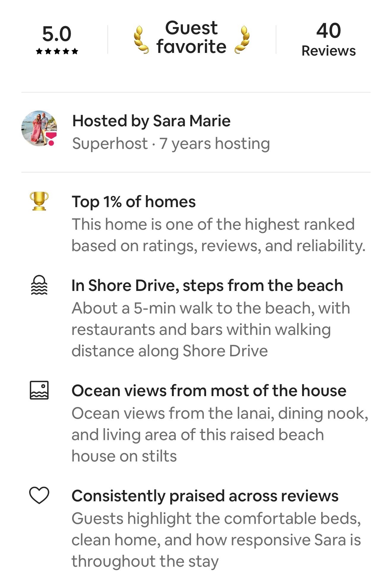Select Consistently praised across reviews title
392x575 pixels.
click(x=205, y=496)
